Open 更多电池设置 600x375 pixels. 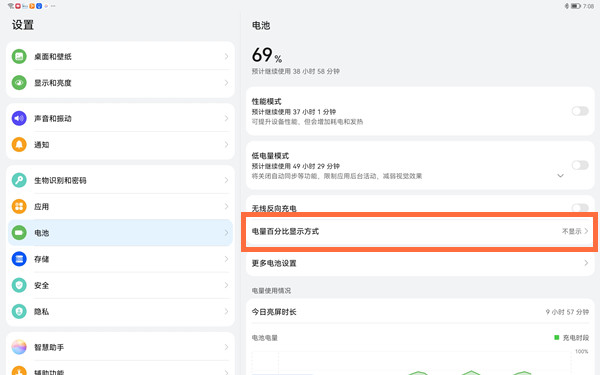tap(420, 263)
